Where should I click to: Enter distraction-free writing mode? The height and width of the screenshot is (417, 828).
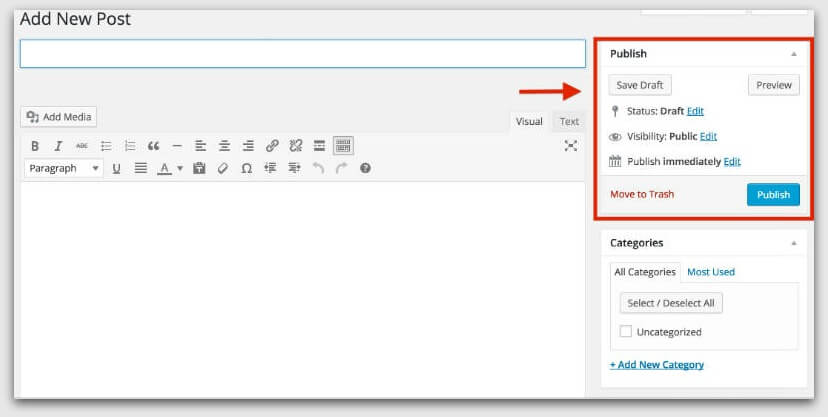pos(571,146)
